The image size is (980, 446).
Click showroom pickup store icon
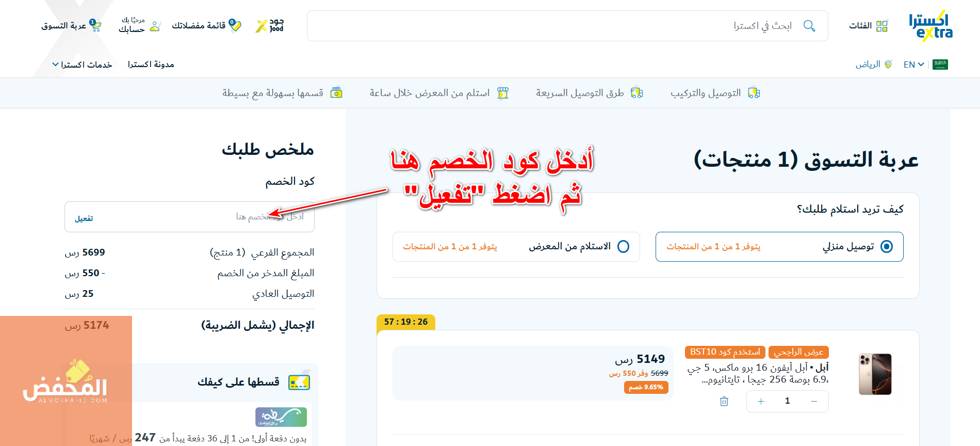click(503, 93)
